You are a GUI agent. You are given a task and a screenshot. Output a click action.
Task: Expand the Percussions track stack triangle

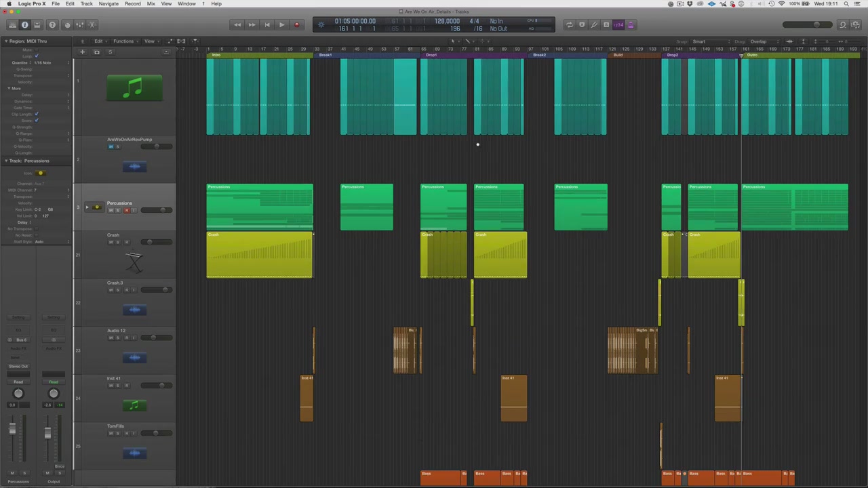coord(87,207)
